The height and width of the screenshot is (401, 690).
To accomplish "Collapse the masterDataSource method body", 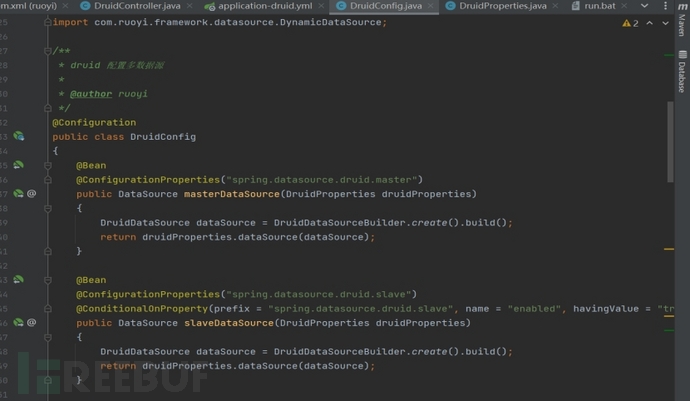I will 48,208.
